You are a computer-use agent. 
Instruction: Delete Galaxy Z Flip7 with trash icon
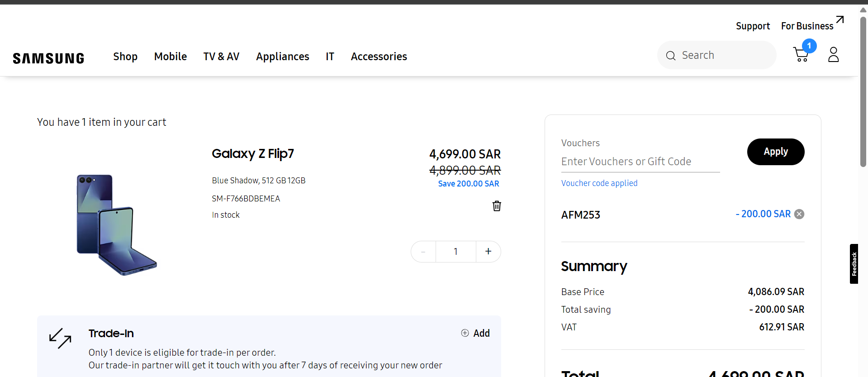pos(497,206)
